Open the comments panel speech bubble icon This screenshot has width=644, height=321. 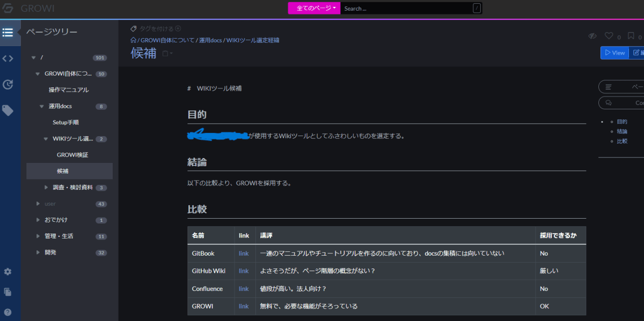608,102
